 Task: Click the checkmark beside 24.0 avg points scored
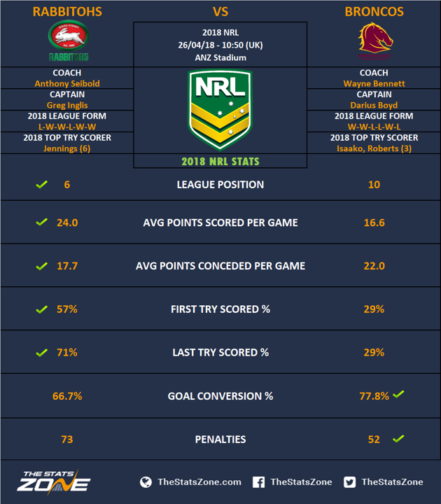[42, 222]
